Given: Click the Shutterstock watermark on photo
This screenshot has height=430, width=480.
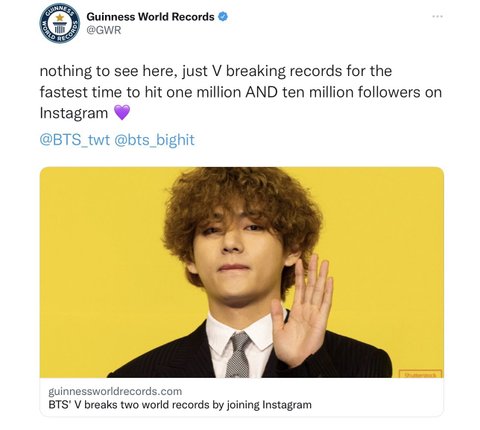Looking at the screenshot, I should tap(421, 374).
